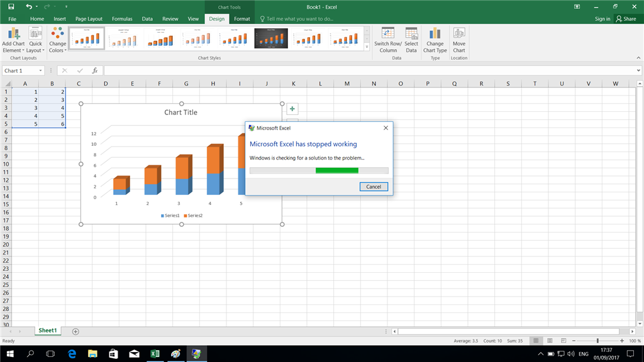Viewport: 644px width, 362px height.
Task: Click the Series1 legend entry
Action: coord(170,216)
